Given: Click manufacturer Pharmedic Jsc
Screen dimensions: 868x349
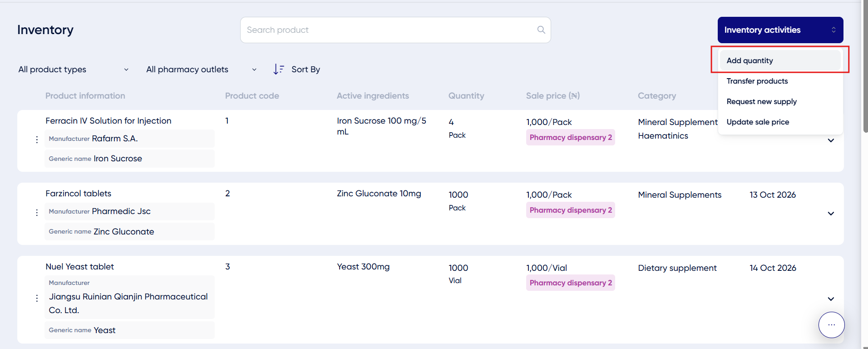Looking at the screenshot, I should [x=121, y=211].
